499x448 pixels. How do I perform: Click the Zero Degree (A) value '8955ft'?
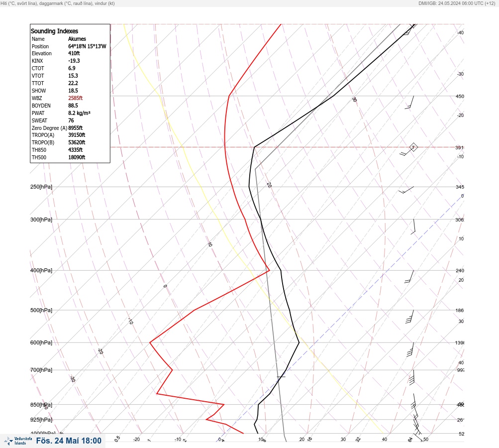tap(76, 128)
